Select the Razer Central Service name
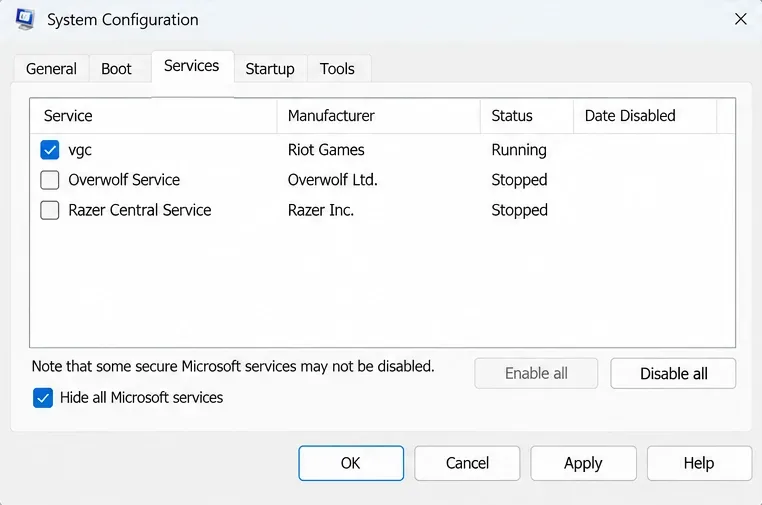The image size is (762, 505). click(x=140, y=210)
